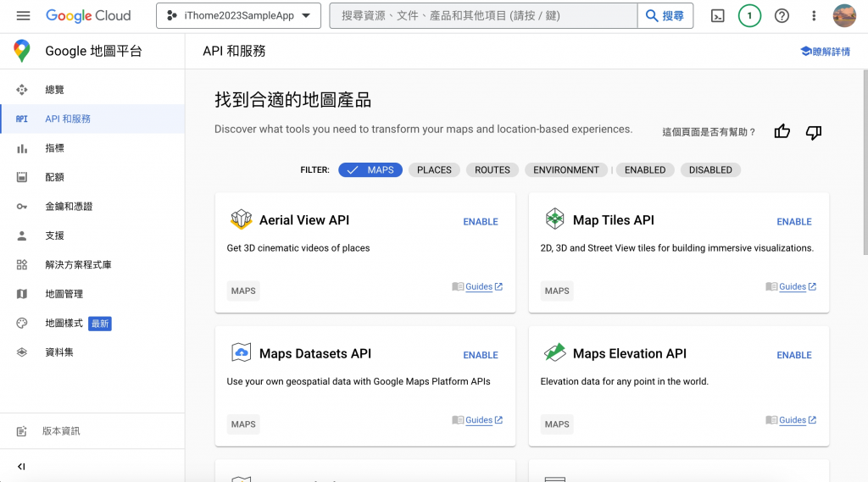Click the key icon for credentials
The height and width of the screenshot is (482, 868).
[x=21, y=207]
